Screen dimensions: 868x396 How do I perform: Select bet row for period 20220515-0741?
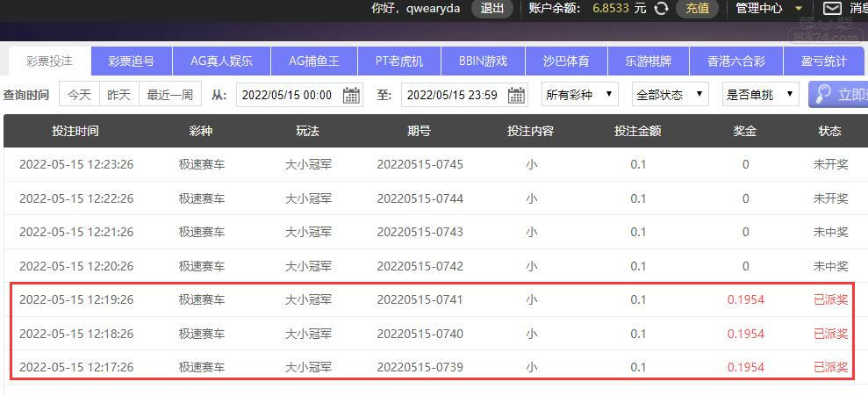click(420, 299)
